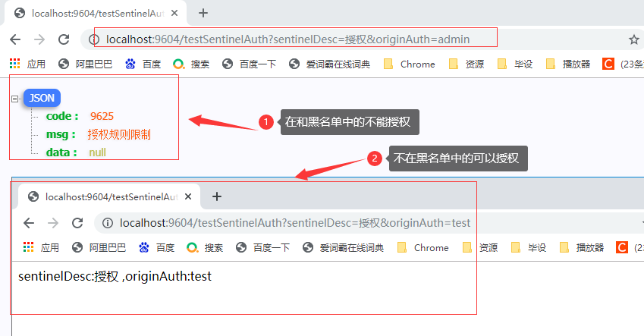The image size is (644, 336).
Task: Bookmark page with the star icon
Action: pyautogui.click(x=633, y=39)
